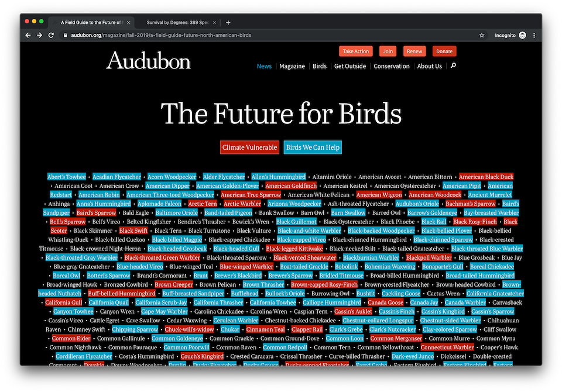Image resolution: width=562 pixels, height=392 pixels.
Task: Open Brown Creeper
Action: [x=174, y=284]
